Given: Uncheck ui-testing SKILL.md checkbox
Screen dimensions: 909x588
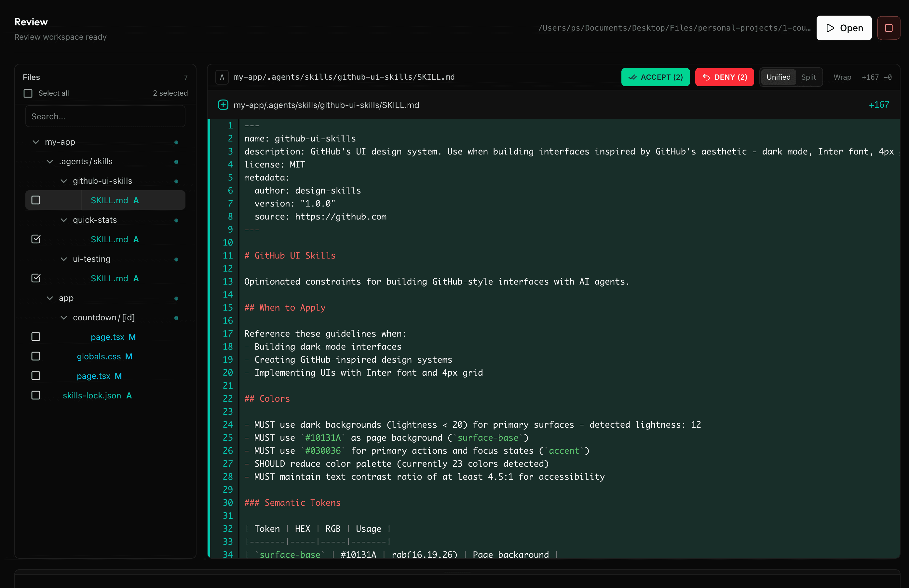Looking at the screenshot, I should point(35,278).
